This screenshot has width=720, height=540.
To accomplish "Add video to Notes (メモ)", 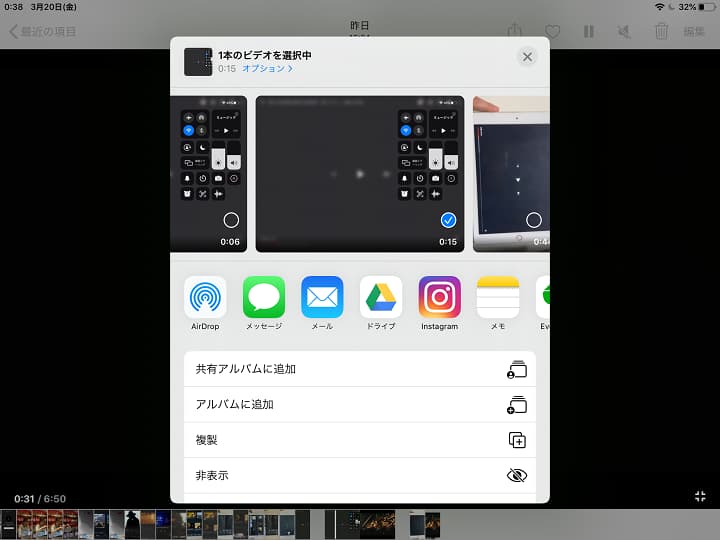I will [498, 297].
